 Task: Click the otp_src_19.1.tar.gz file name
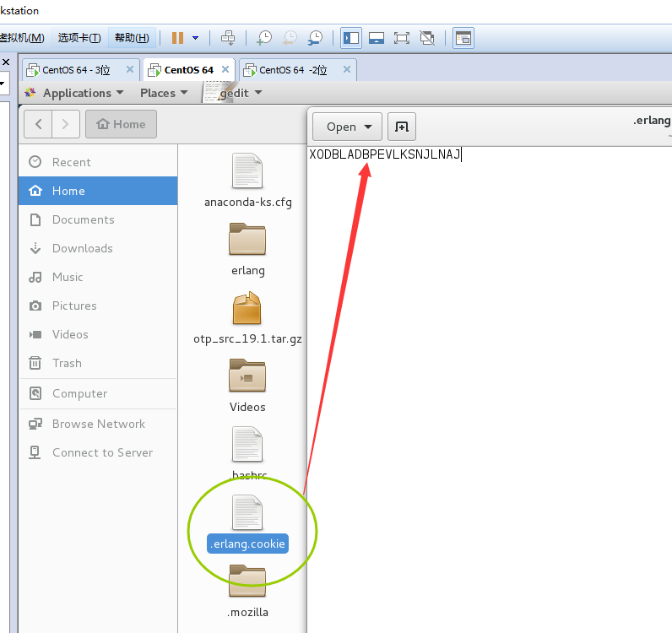coord(247,339)
